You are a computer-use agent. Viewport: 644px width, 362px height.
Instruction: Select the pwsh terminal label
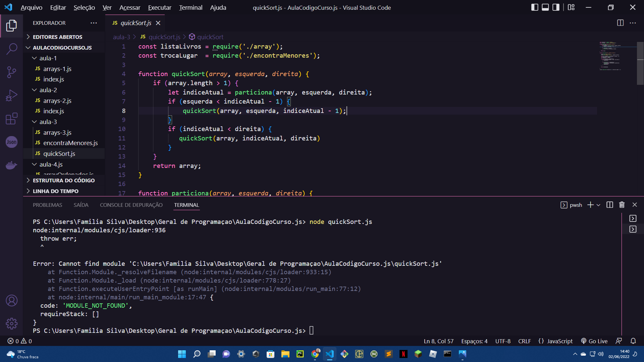pyautogui.click(x=571, y=205)
